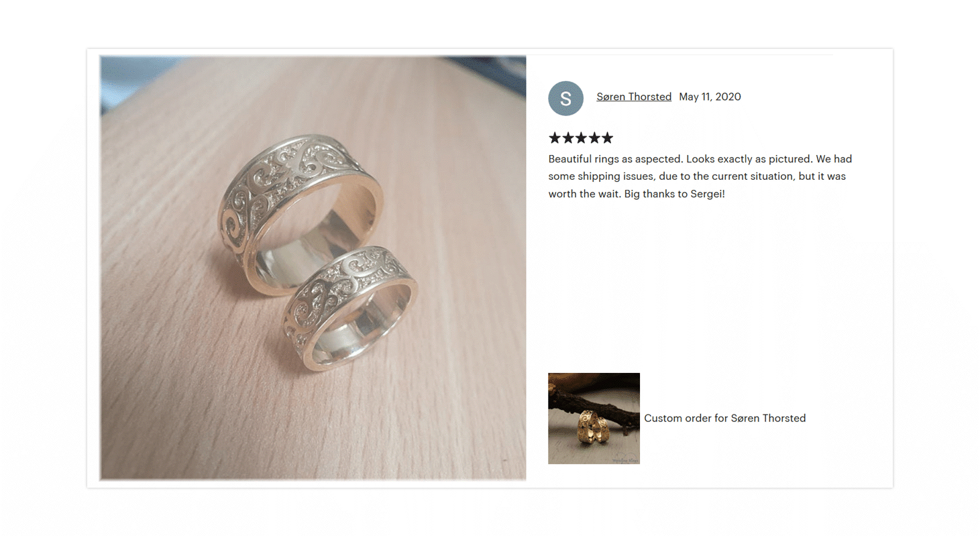The height and width of the screenshot is (536, 980).
Task: Click the "Beautiful rings as aspected" review line
Action: click(700, 160)
